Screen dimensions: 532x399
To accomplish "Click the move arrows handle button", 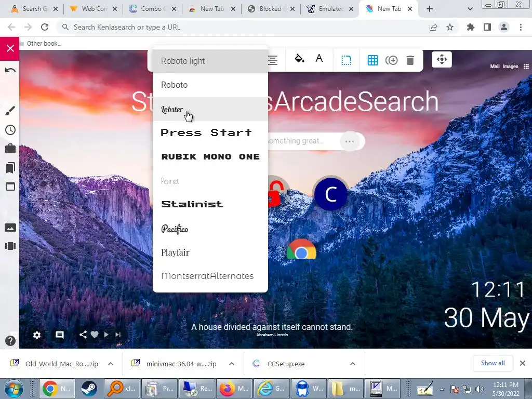I will [442, 60].
